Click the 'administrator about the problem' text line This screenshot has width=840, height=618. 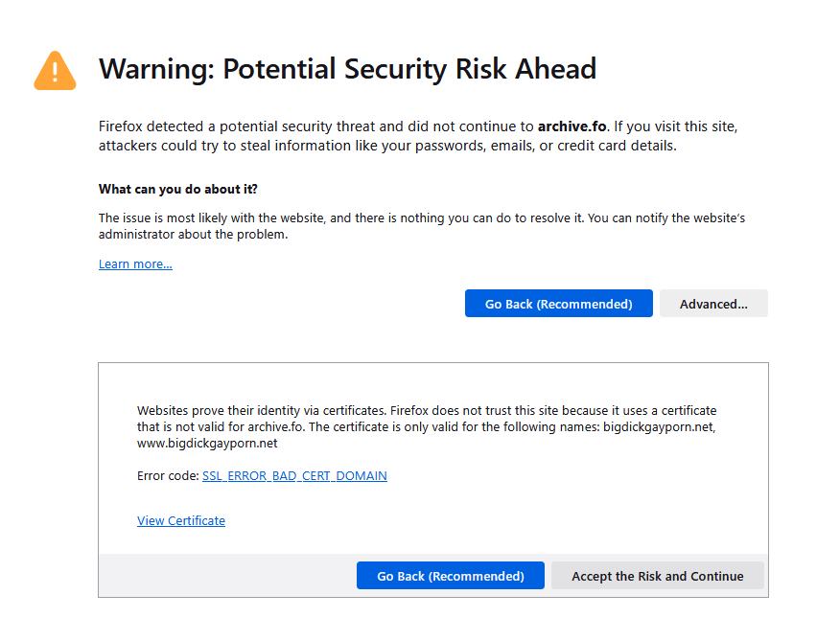[x=193, y=235]
